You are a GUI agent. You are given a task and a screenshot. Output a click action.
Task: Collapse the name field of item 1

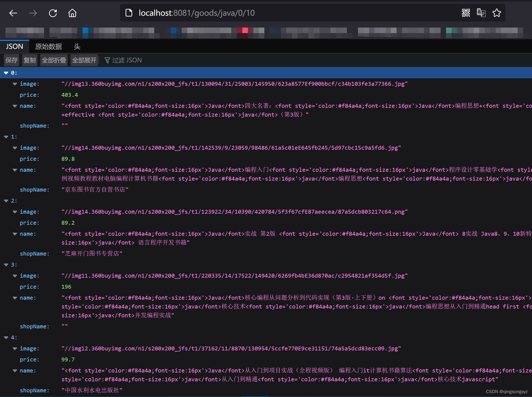click(x=15, y=170)
